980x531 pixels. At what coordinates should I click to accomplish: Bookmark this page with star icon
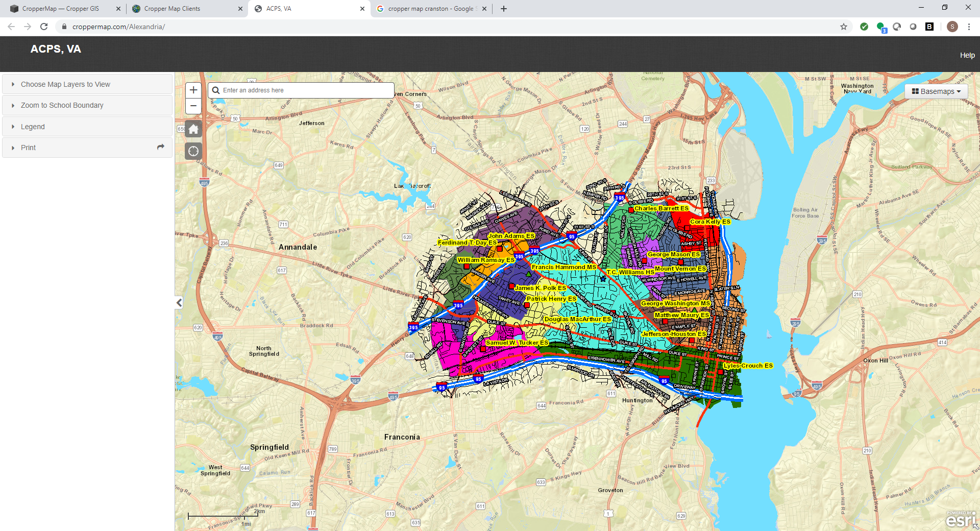844,27
